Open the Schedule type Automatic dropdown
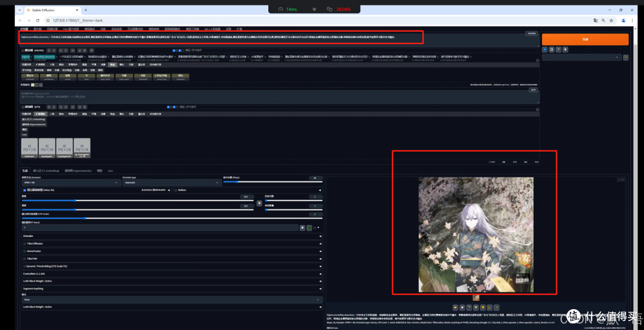The image size is (644, 330). (x=172, y=183)
